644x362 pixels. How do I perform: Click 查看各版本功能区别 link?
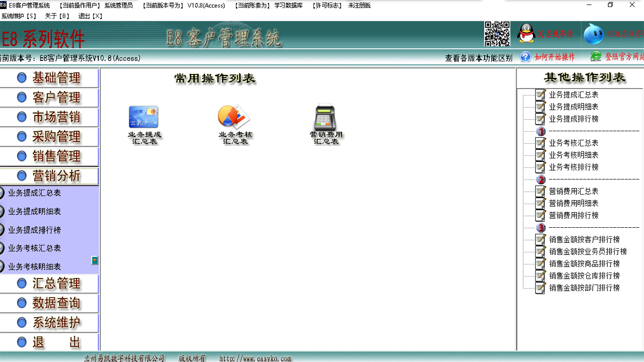[x=478, y=58]
